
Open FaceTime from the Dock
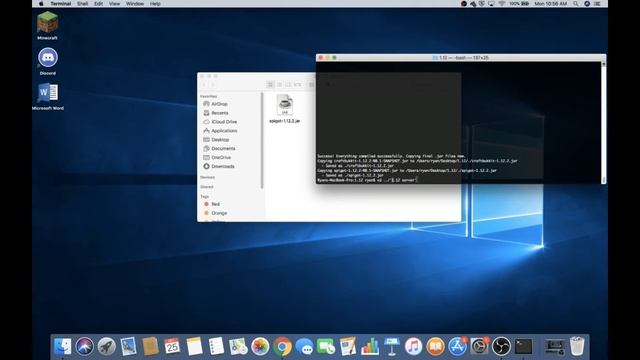(326, 347)
